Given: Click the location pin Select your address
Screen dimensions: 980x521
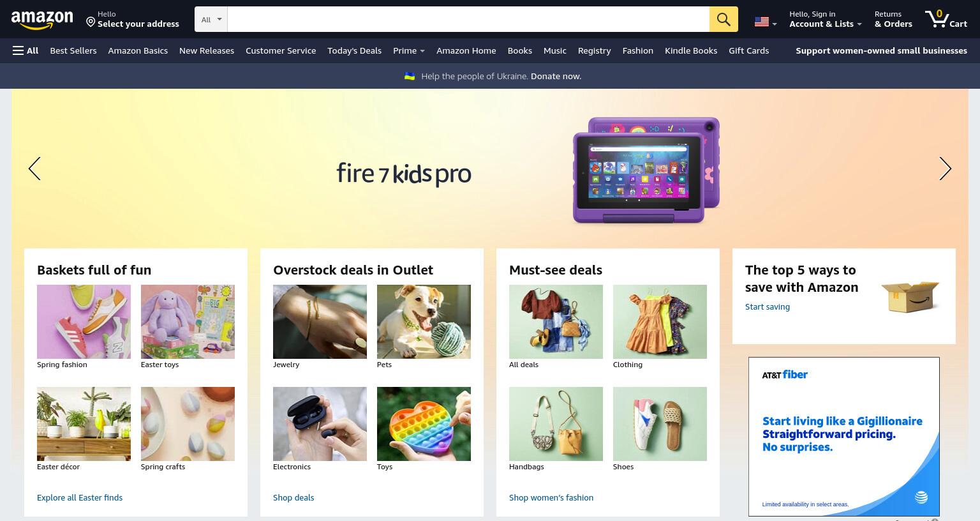Looking at the screenshot, I should (133, 19).
